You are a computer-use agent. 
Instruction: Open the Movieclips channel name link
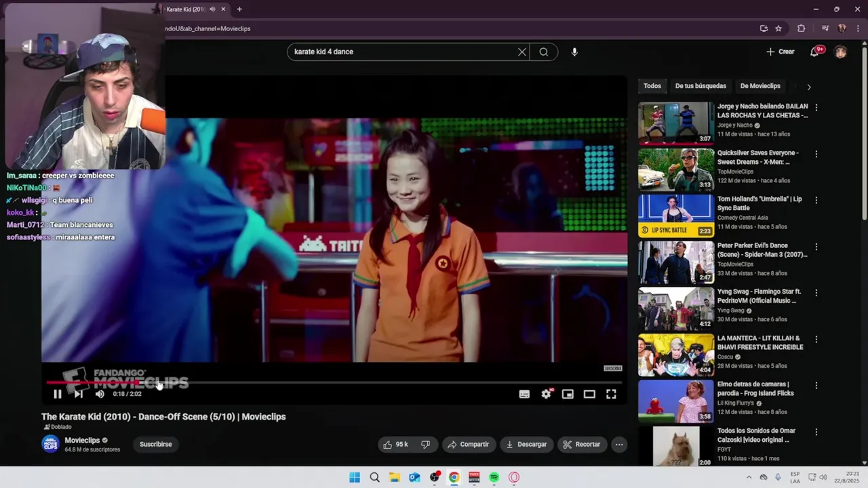click(x=82, y=441)
